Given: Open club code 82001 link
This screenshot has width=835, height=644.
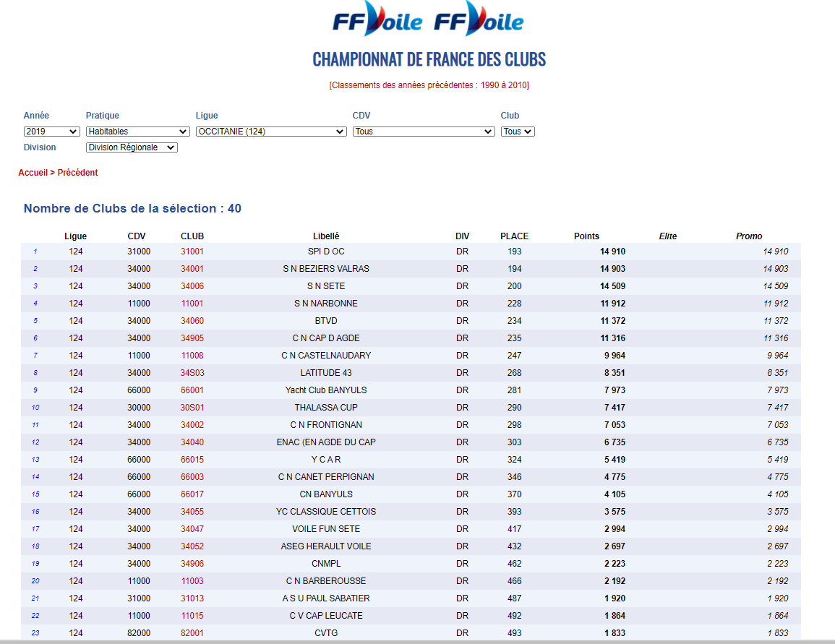Looking at the screenshot, I should 192,633.
